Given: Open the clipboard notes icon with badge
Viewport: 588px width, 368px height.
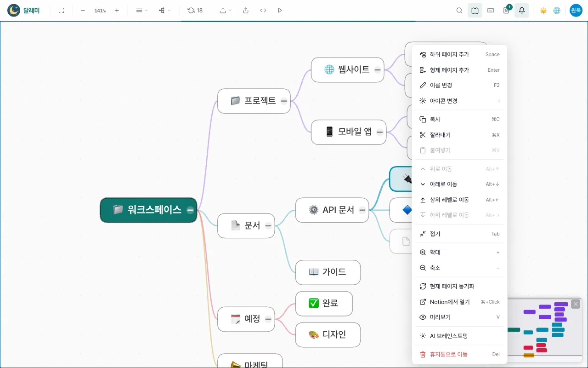Looking at the screenshot, I should [x=506, y=11].
